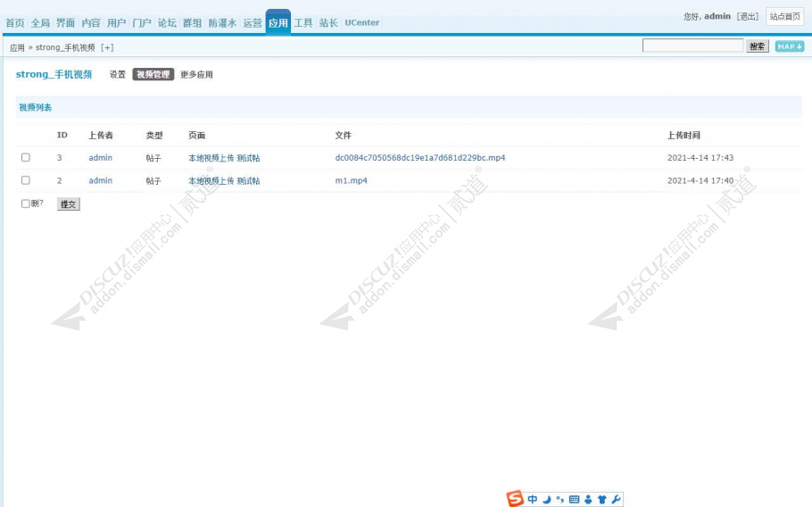Screen dimensions: 812x507
Task: Toggle Chinese/English mode on the Sogou bar
Action: (x=533, y=499)
